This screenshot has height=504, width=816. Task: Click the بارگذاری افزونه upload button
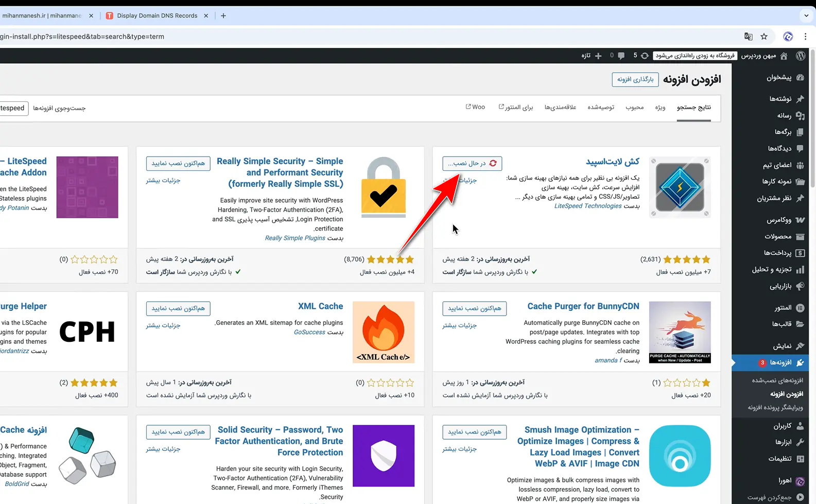coord(635,79)
